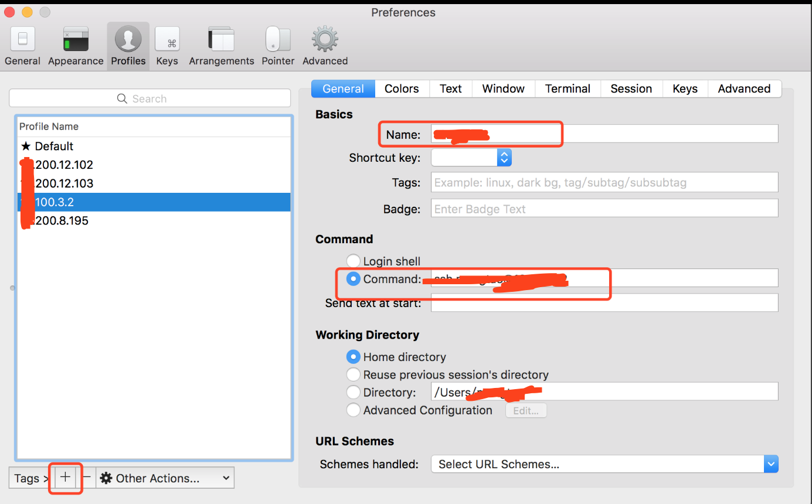
Task: Switch to the Colors tab
Action: pos(402,88)
